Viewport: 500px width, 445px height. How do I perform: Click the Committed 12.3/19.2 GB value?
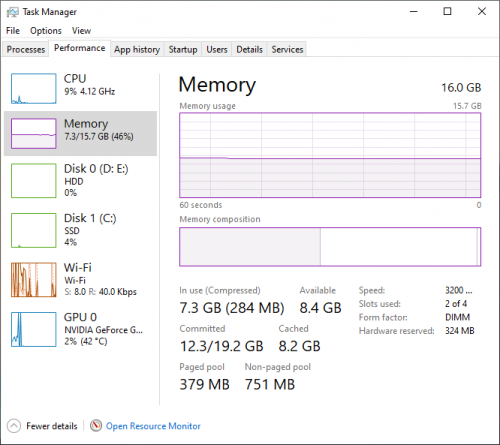tap(222, 346)
